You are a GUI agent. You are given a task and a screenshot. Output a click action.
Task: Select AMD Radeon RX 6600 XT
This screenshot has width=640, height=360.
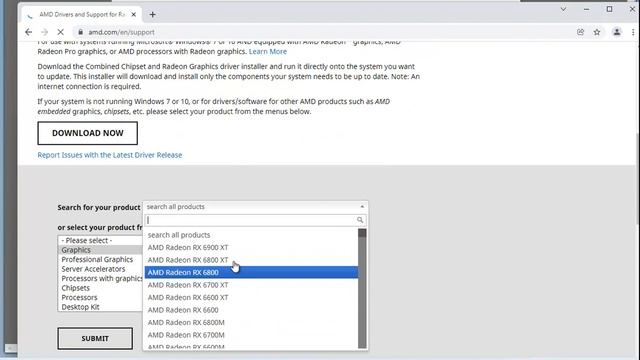pos(251,298)
